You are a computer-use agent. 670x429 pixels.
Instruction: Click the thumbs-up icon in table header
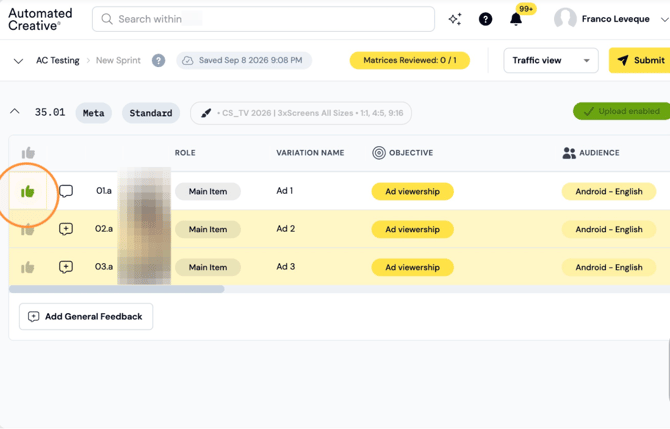(28, 153)
